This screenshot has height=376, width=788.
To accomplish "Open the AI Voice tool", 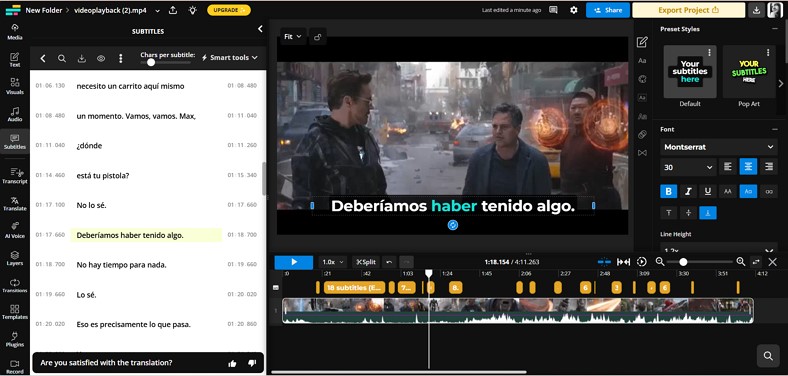I will pos(15,230).
